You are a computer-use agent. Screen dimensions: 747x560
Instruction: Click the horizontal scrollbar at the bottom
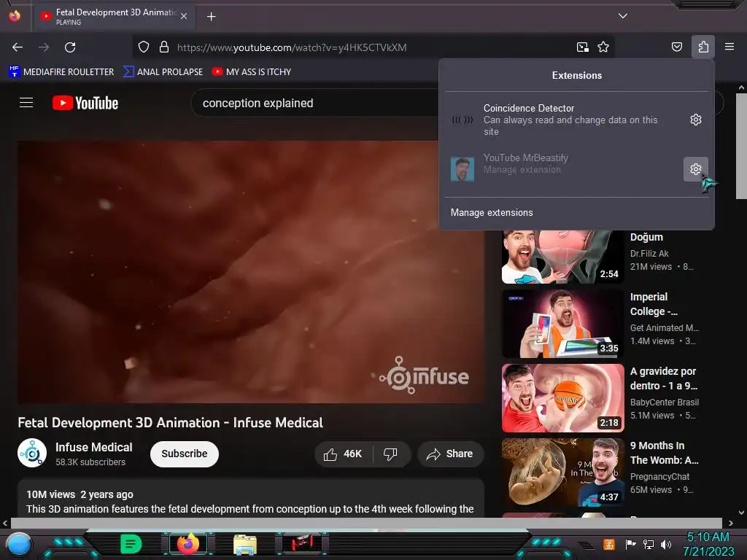pos(366,523)
